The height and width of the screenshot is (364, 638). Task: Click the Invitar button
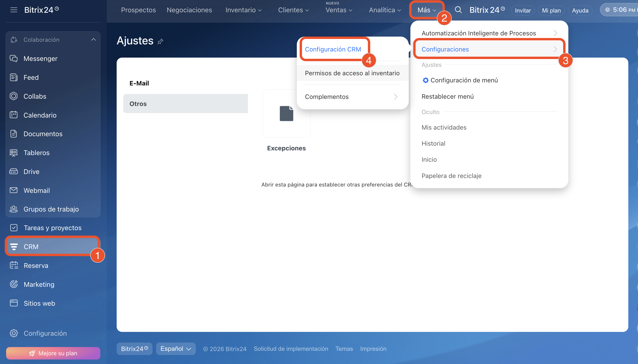(523, 10)
